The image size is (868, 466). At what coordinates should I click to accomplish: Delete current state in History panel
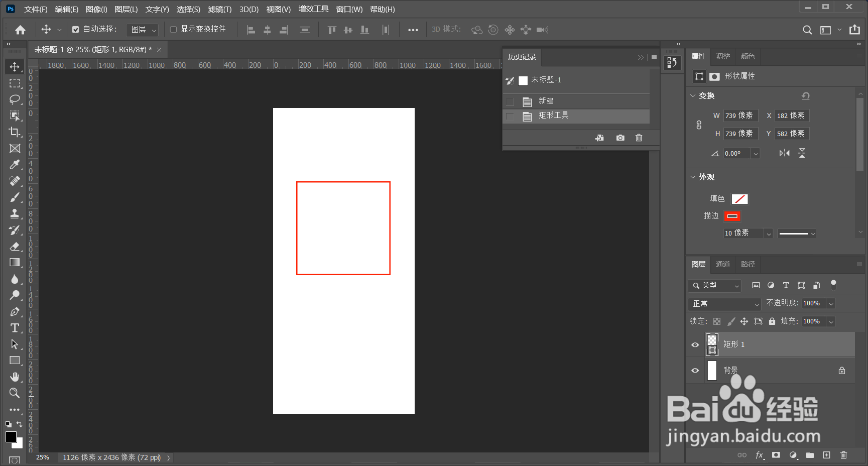pyautogui.click(x=639, y=138)
